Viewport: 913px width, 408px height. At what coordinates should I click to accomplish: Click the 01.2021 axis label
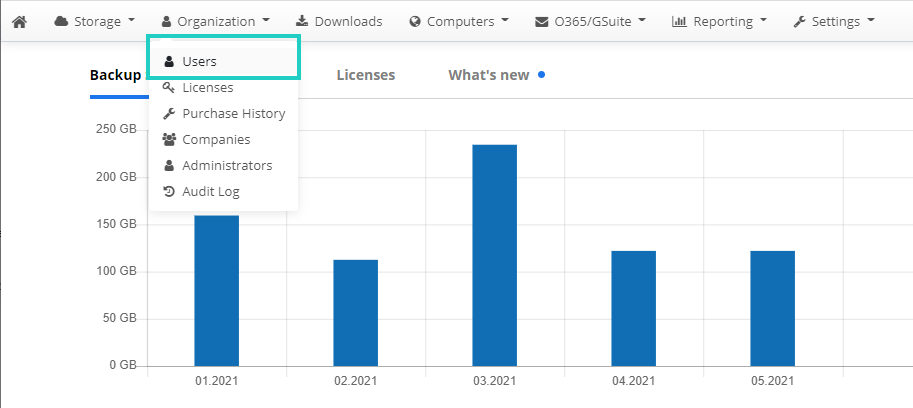[217, 381]
